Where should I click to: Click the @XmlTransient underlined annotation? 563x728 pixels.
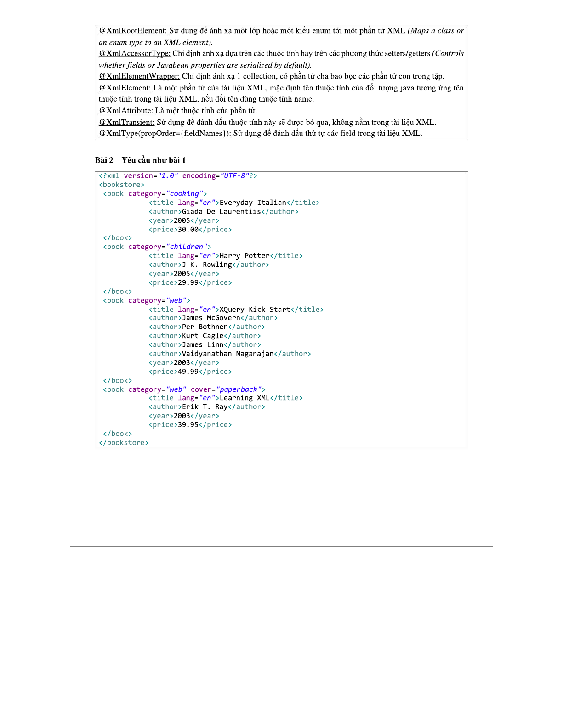[x=127, y=122]
